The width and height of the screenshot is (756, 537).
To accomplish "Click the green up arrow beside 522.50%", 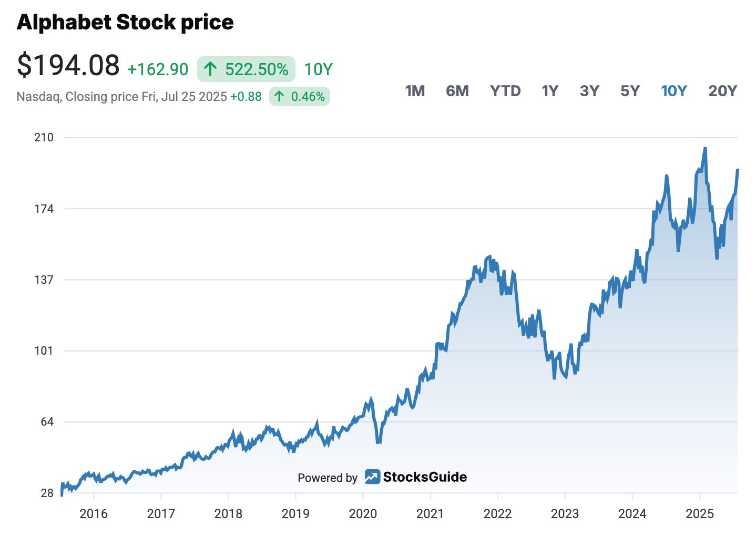I will (x=210, y=69).
